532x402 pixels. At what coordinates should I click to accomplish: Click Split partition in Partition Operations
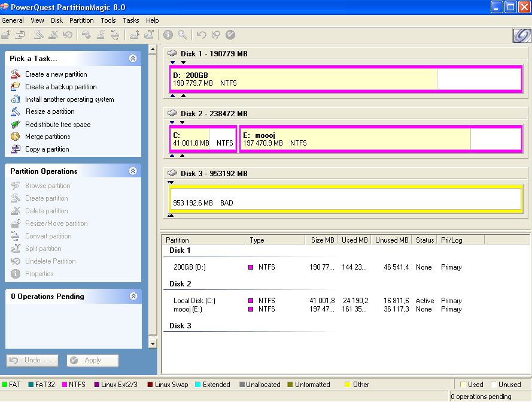44,249
